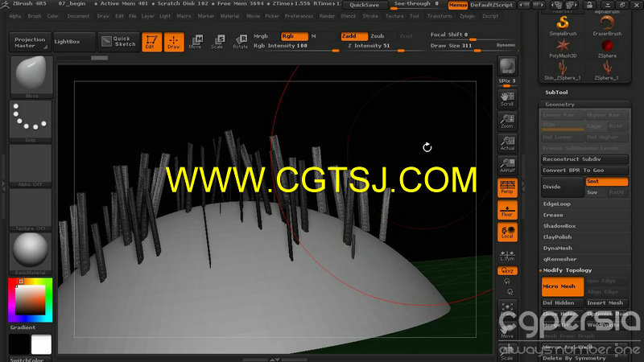The image size is (644, 362).
Task: Click the BPR render button
Action: pos(507,67)
